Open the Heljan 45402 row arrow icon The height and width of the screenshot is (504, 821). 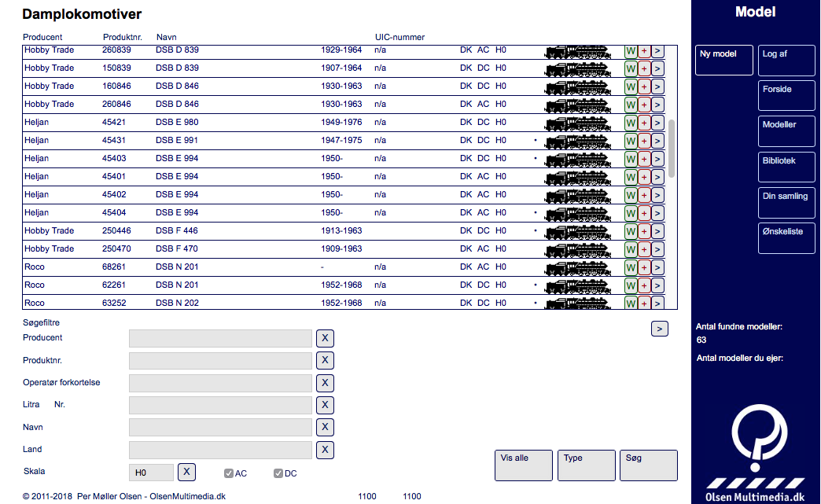point(657,195)
